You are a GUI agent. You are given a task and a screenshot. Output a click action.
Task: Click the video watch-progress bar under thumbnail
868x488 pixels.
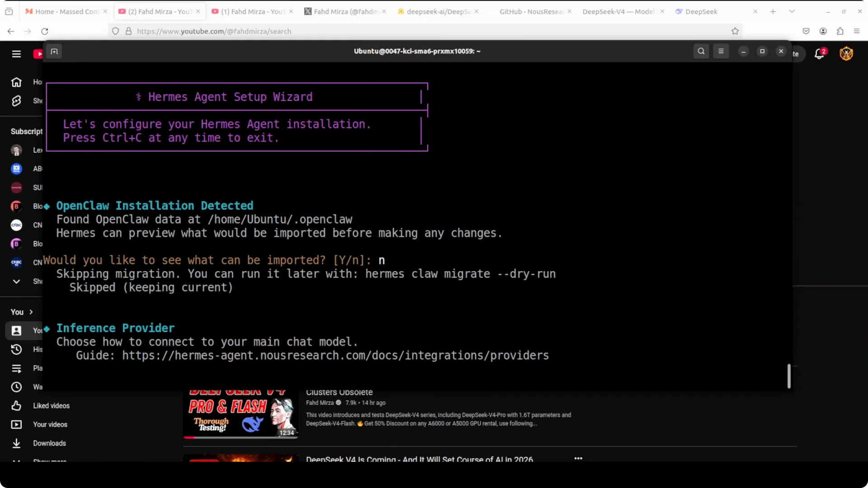coord(241,437)
